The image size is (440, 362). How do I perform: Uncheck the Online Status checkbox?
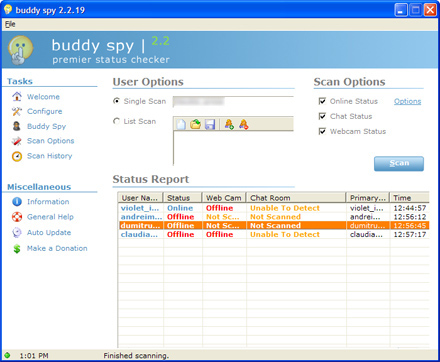pos(322,101)
